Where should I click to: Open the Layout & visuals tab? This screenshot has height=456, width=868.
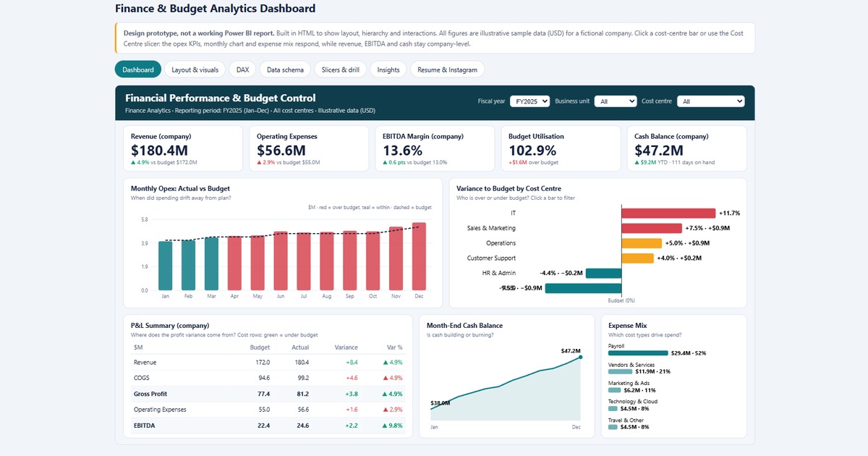195,69
